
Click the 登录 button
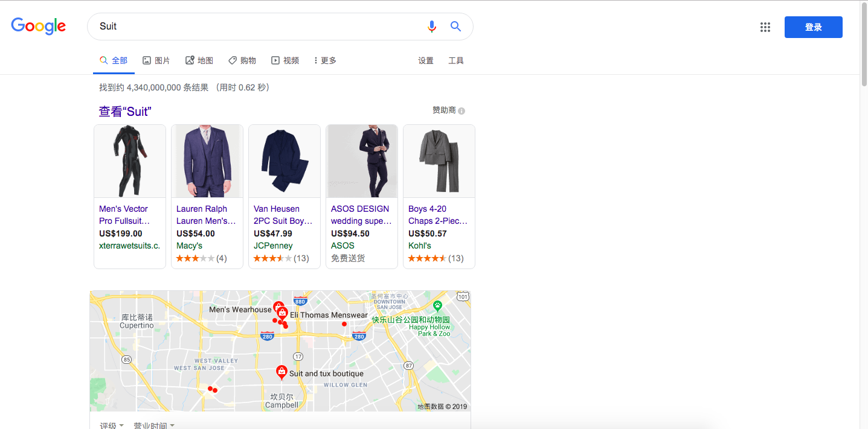(813, 27)
